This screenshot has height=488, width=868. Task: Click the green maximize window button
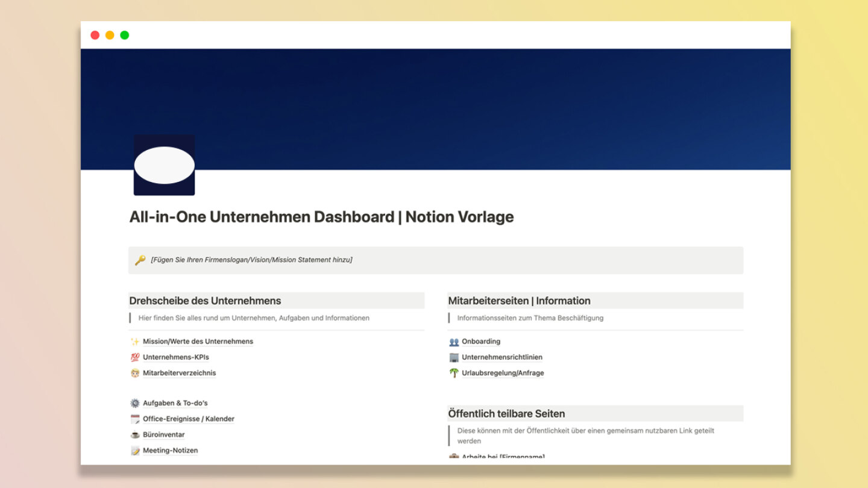(x=124, y=35)
